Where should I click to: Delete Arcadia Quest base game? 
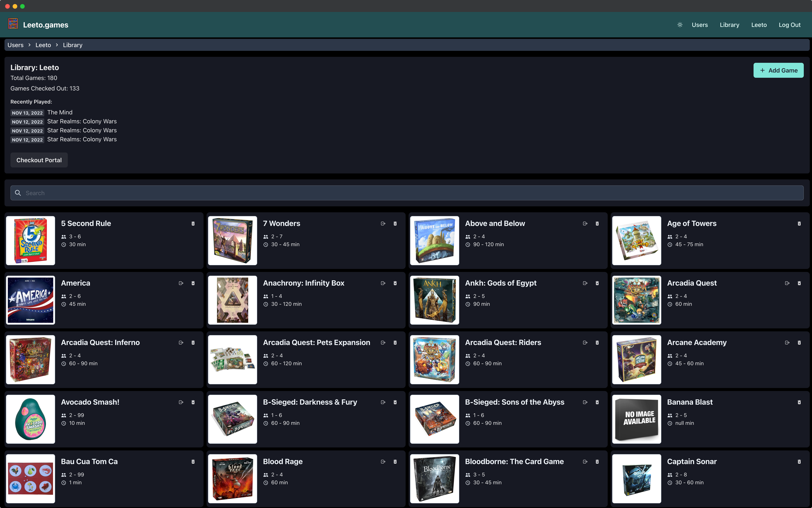coord(799,283)
